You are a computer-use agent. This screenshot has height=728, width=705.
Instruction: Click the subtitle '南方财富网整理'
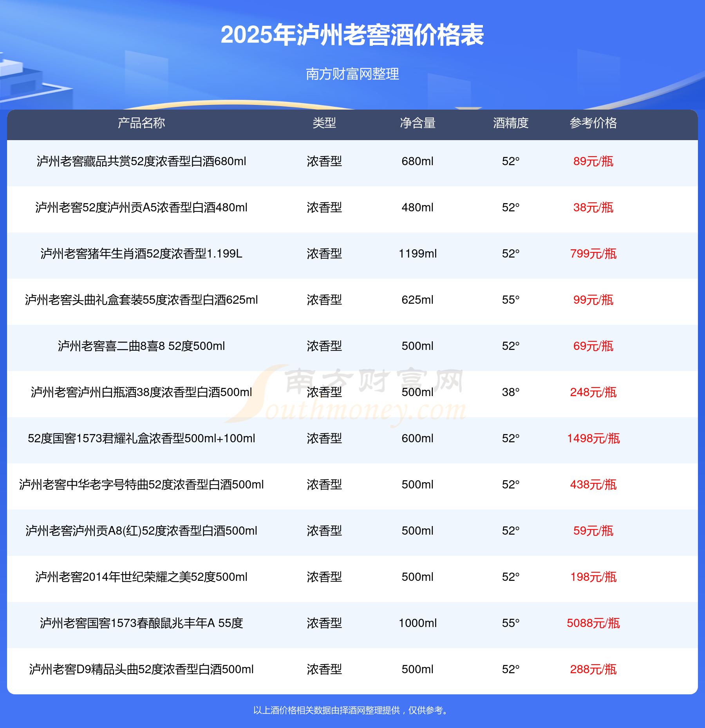(352, 74)
